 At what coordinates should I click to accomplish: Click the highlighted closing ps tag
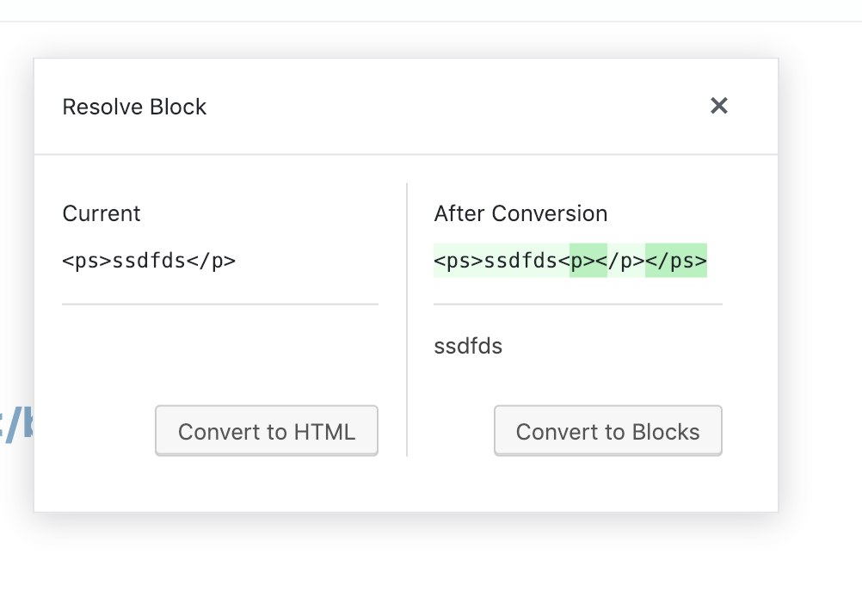(676, 261)
